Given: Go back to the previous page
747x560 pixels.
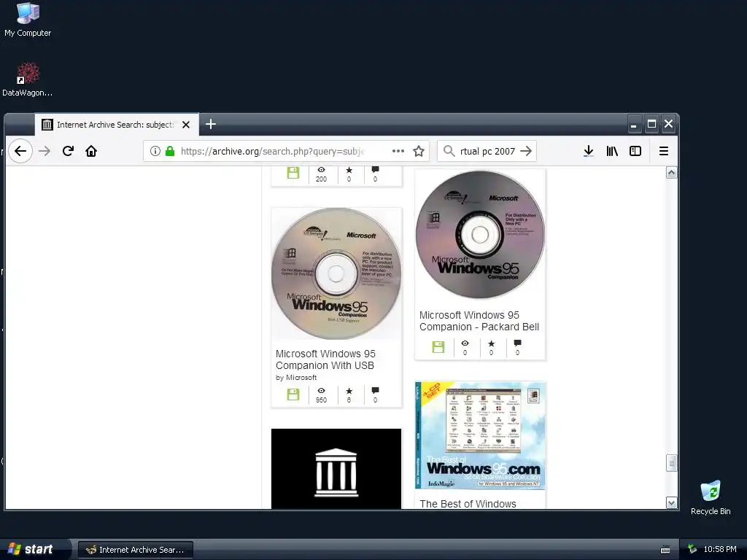Looking at the screenshot, I should [20, 151].
